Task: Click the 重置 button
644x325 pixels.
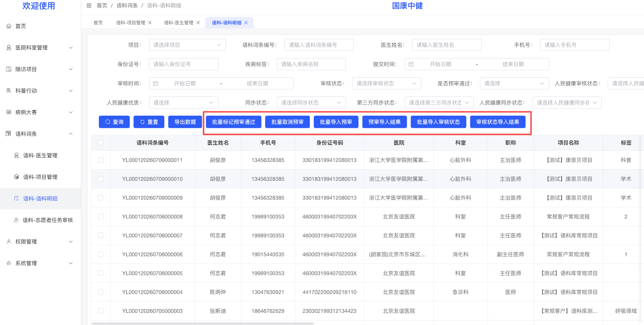Action: pyautogui.click(x=149, y=122)
